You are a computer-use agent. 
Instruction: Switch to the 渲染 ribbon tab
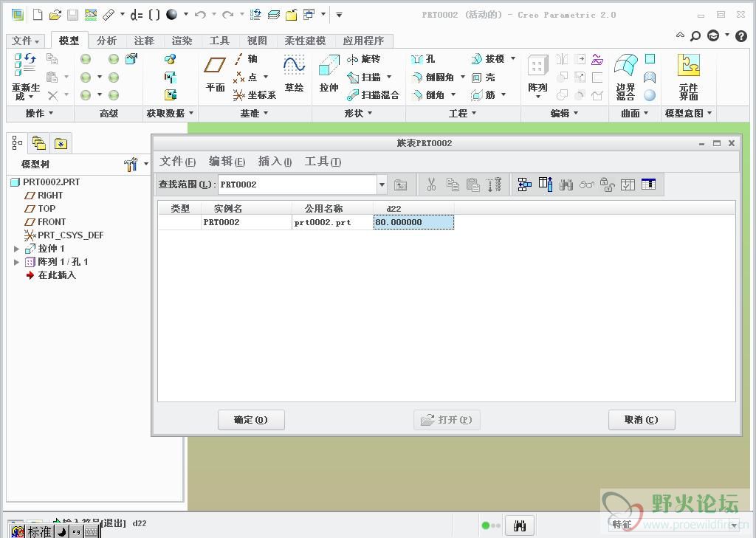point(182,41)
